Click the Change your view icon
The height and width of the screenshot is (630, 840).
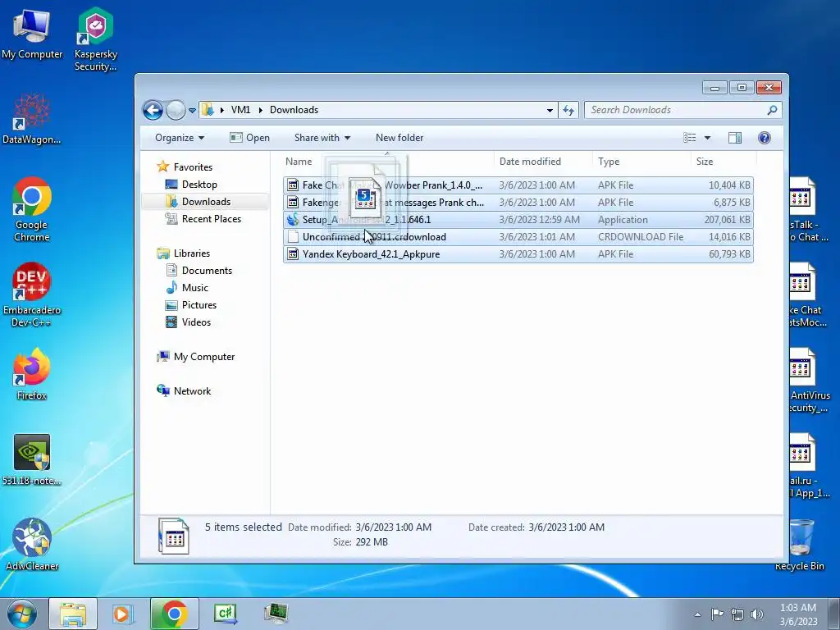(x=689, y=138)
